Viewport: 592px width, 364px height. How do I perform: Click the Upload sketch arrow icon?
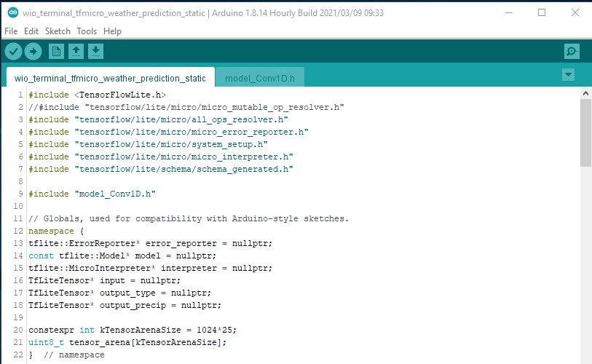[x=33, y=51]
